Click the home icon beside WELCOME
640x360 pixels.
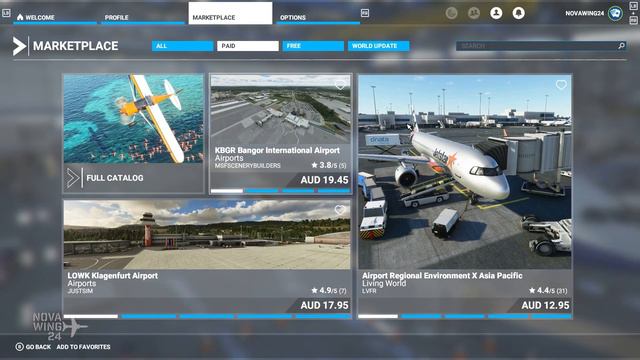click(20, 17)
